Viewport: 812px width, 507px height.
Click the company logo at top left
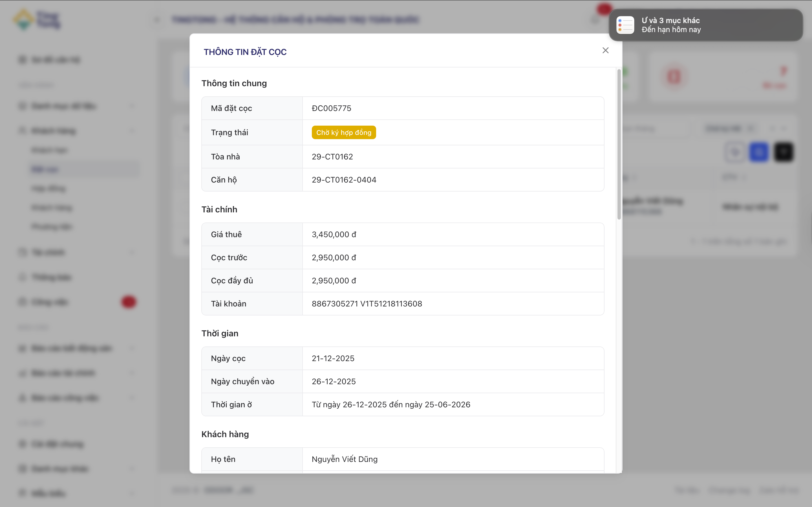point(37,19)
